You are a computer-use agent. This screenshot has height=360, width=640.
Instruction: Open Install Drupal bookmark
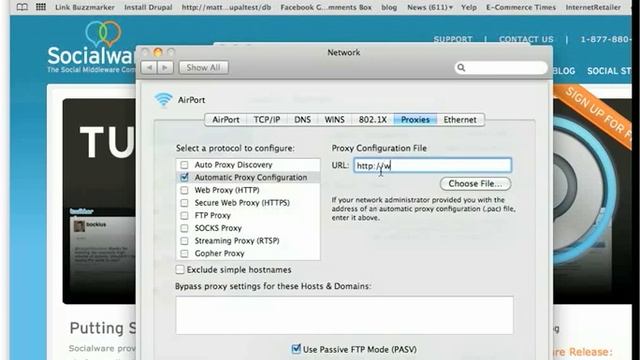148,7
